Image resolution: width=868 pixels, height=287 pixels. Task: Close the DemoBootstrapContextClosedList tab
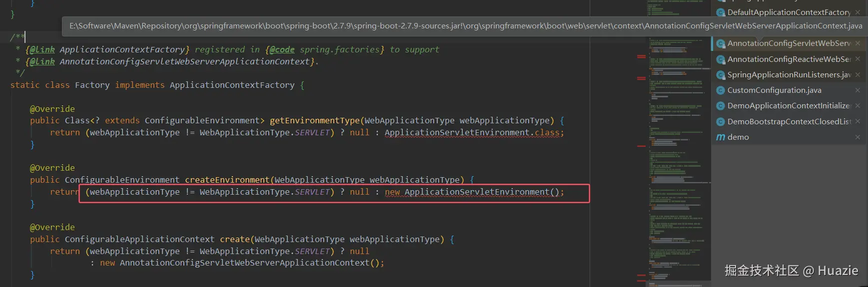coord(858,121)
